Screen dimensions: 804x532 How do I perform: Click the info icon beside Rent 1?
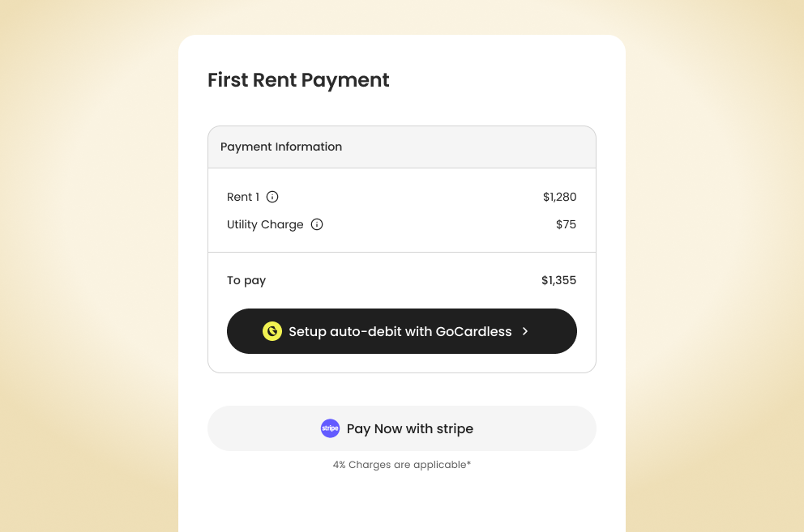coord(272,197)
